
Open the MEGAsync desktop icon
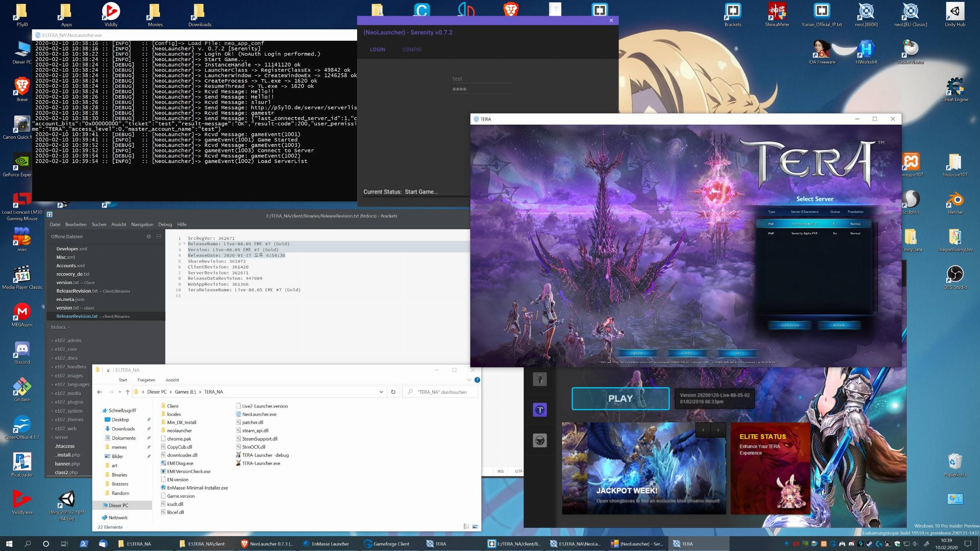pyautogui.click(x=22, y=314)
